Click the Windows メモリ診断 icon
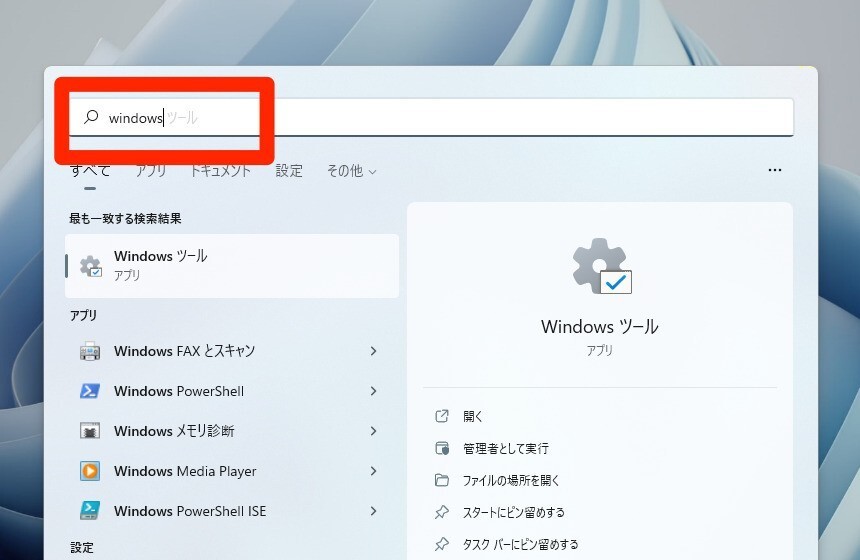This screenshot has height=560, width=860. (x=90, y=431)
